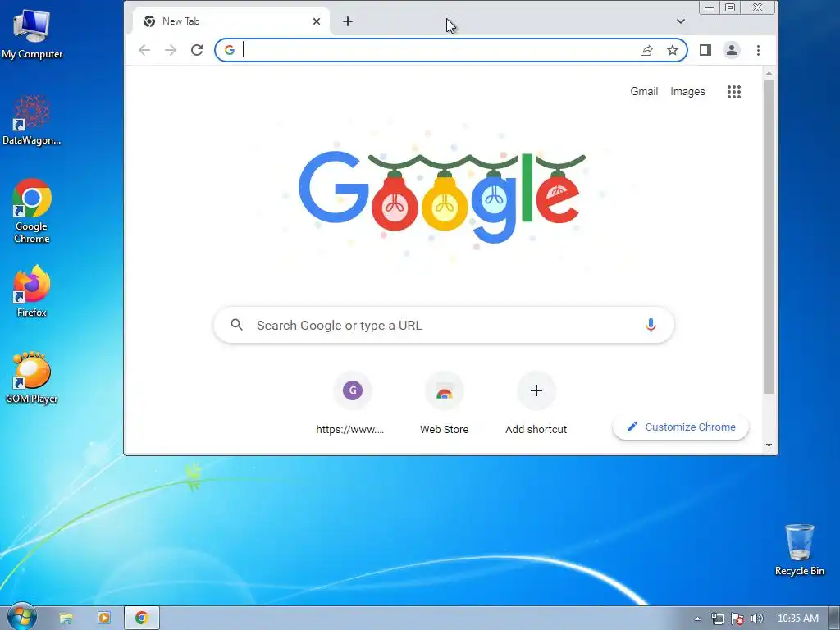Start voice search with microphone
This screenshot has height=630, width=840.
point(651,325)
